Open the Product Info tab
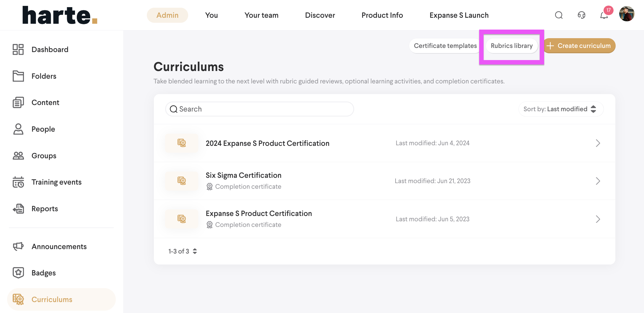This screenshot has width=644, height=313. (x=382, y=15)
